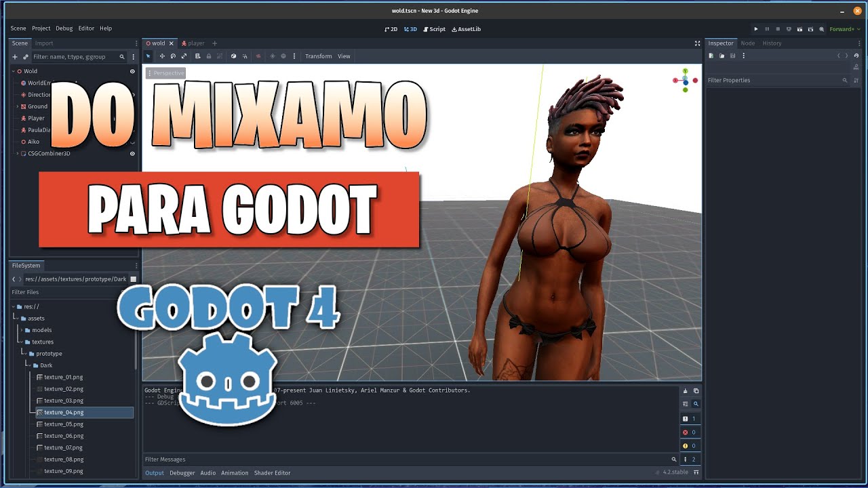Switch to the History dock tab
Viewport: 868px width, 488px height.
(x=772, y=43)
